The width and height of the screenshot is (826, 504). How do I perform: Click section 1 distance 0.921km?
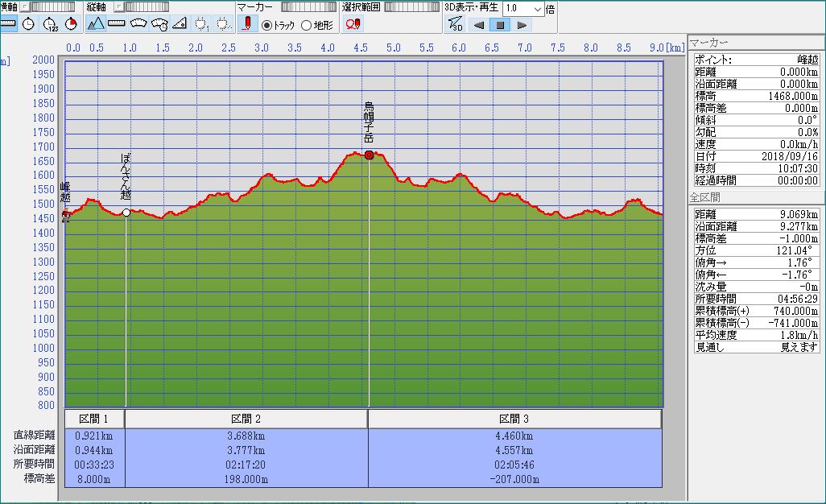pos(93,436)
